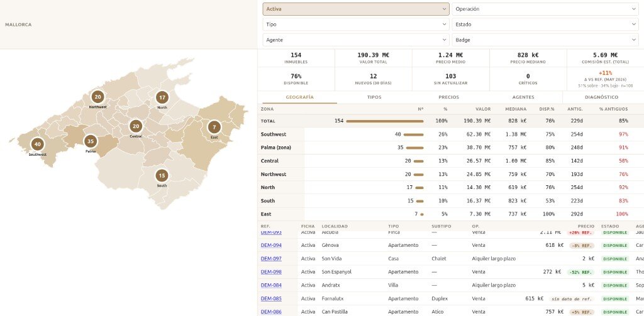Open property link DEM-094
Screen dimensions: 644x316
pyautogui.click(x=271, y=246)
